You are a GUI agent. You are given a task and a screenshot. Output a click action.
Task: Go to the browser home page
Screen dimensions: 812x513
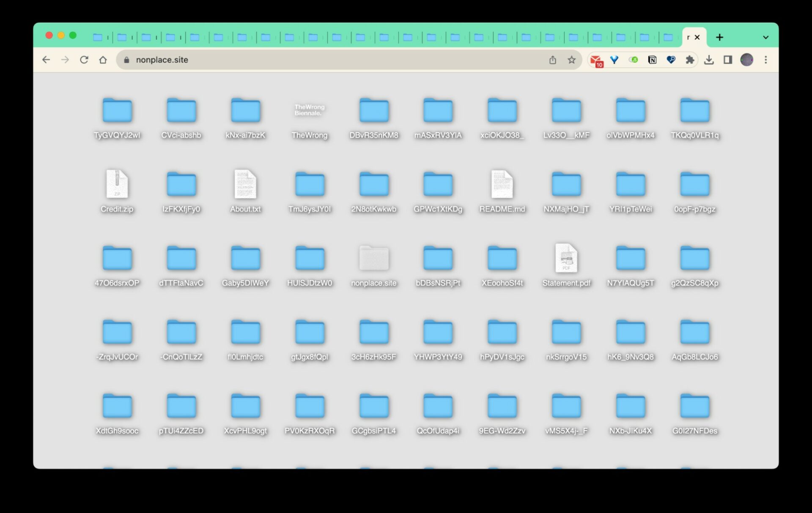(103, 60)
